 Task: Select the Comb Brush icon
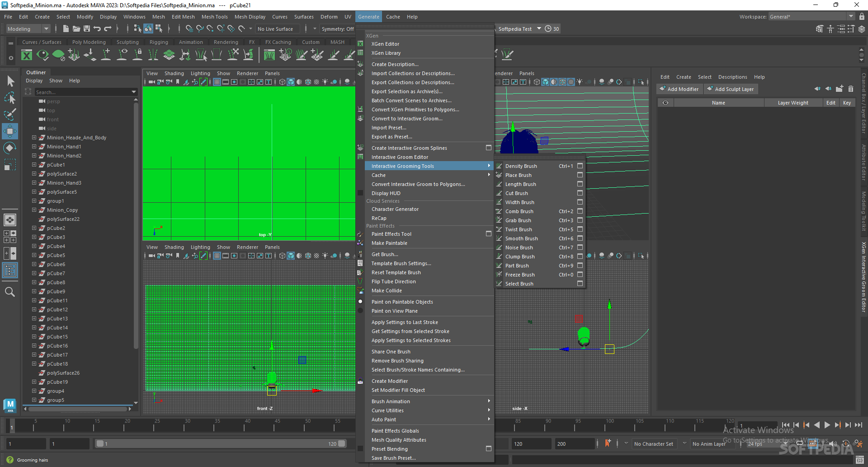(x=499, y=211)
